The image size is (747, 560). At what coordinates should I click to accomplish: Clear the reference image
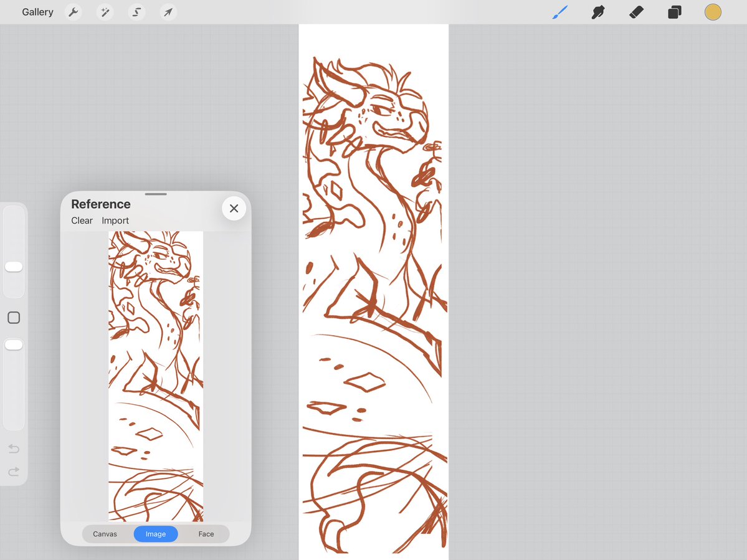click(x=82, y=221)
